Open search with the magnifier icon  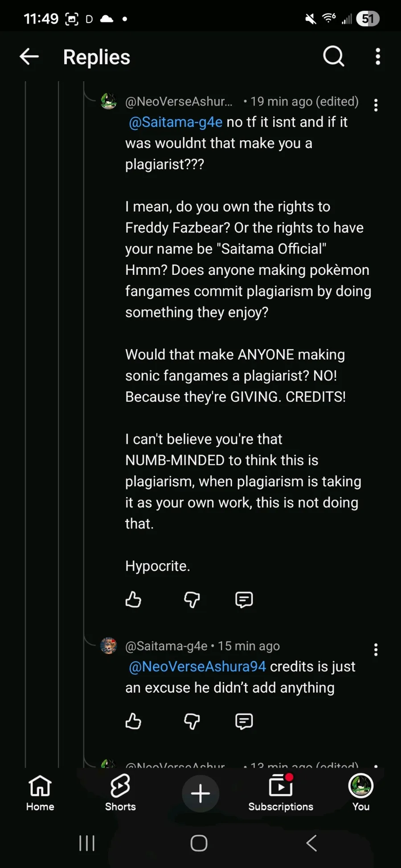pos(334,57)
